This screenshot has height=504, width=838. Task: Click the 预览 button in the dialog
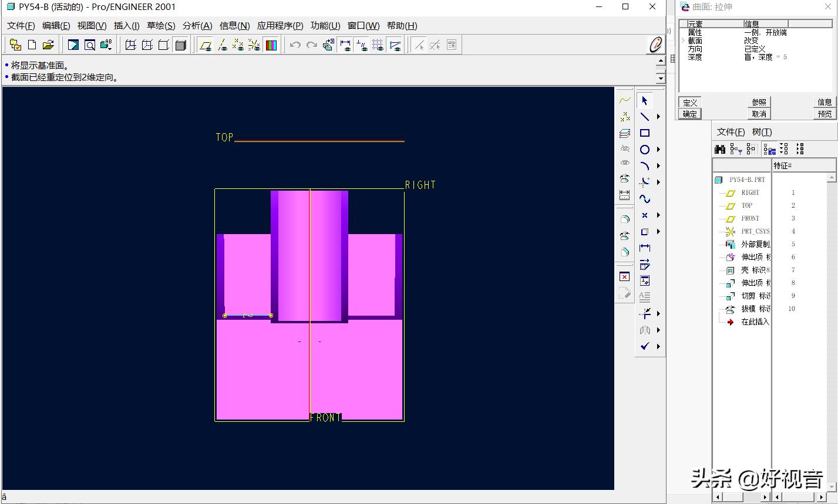(x=824, y=114)
